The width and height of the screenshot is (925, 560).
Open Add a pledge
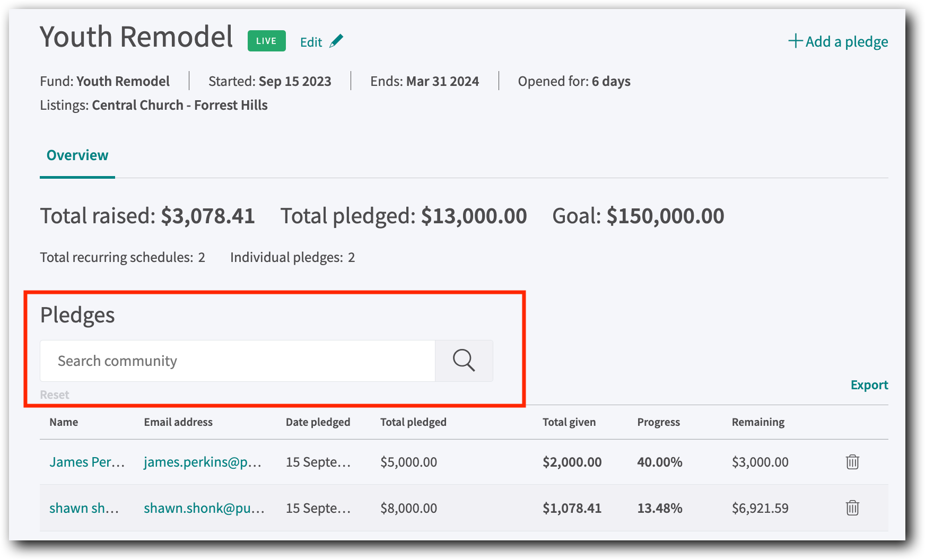coord(838,41)
